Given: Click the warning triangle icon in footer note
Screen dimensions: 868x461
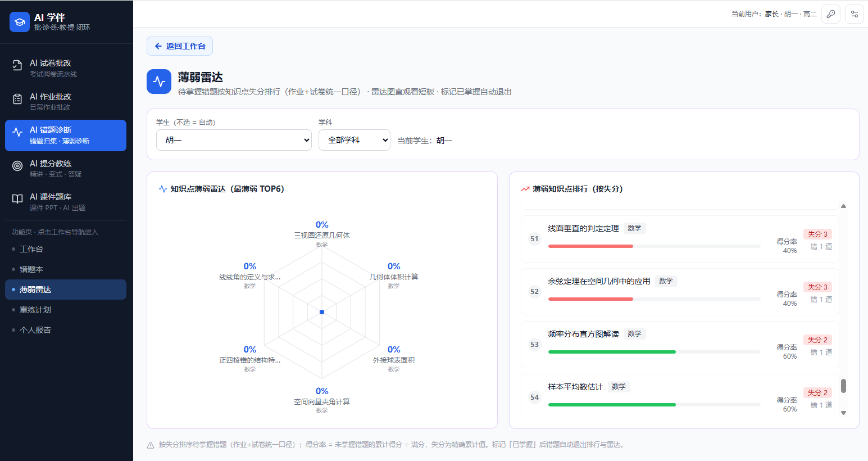Looking at the screenshot, I should pos(151,445).
